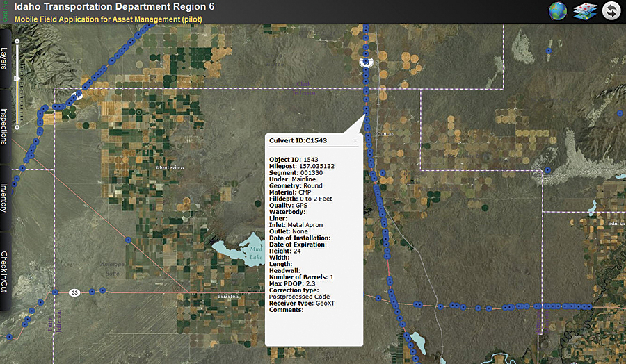Click the Object ID: 1543 row
Screen dimensions: 626x364
coord(294,160)
